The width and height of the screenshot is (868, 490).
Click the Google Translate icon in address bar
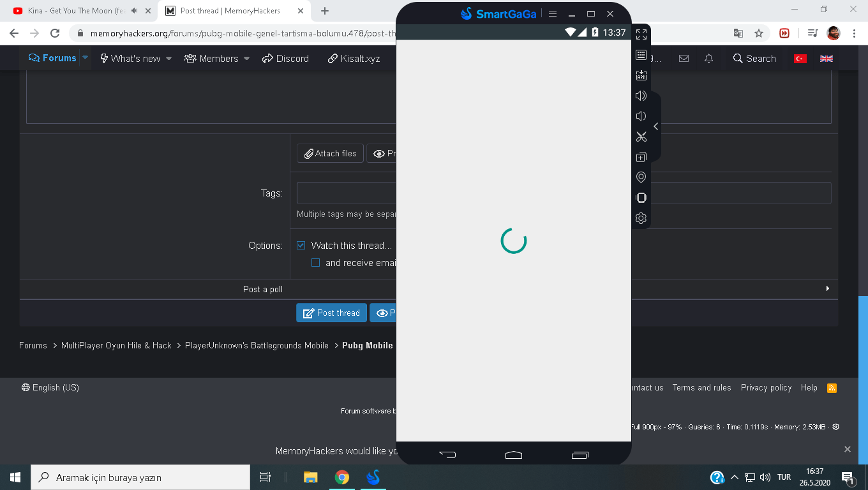[x=738, y=33]
